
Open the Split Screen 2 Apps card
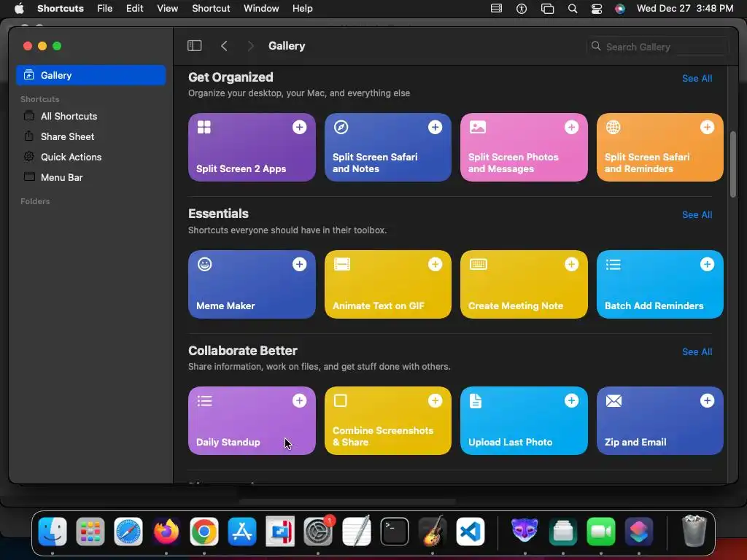pos(252,147)
